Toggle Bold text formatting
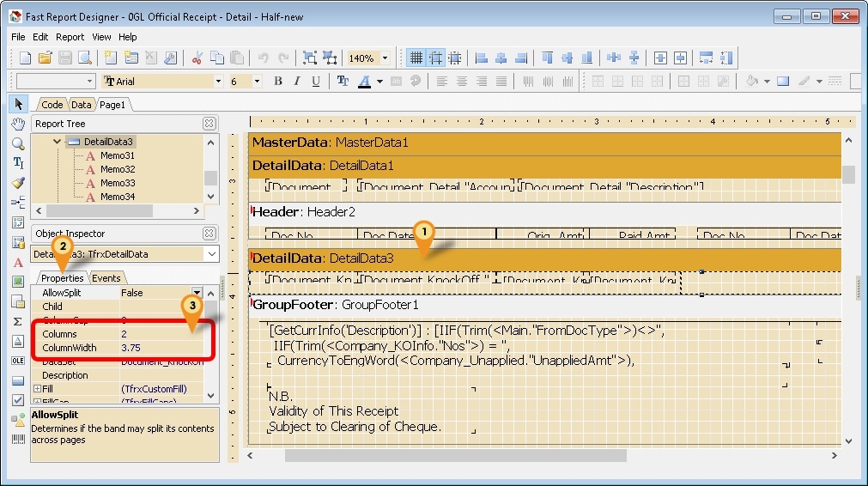This screenshot has height=486, width=868. click(278, 82)
